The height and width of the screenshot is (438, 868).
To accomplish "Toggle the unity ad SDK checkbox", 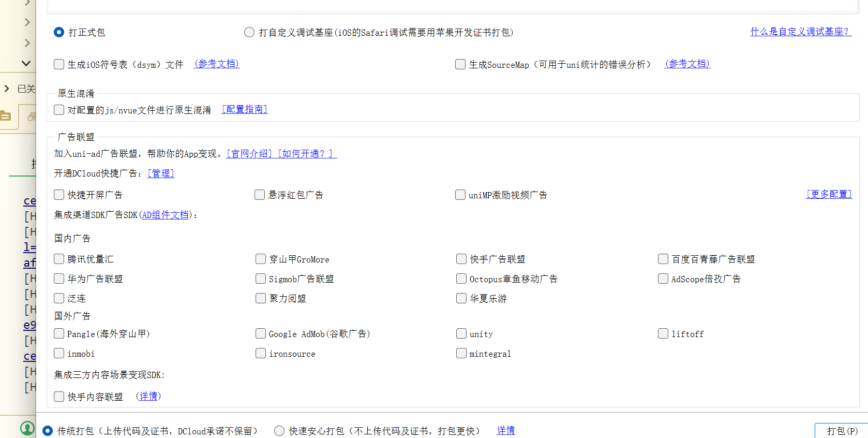I will tap(461, 334).
